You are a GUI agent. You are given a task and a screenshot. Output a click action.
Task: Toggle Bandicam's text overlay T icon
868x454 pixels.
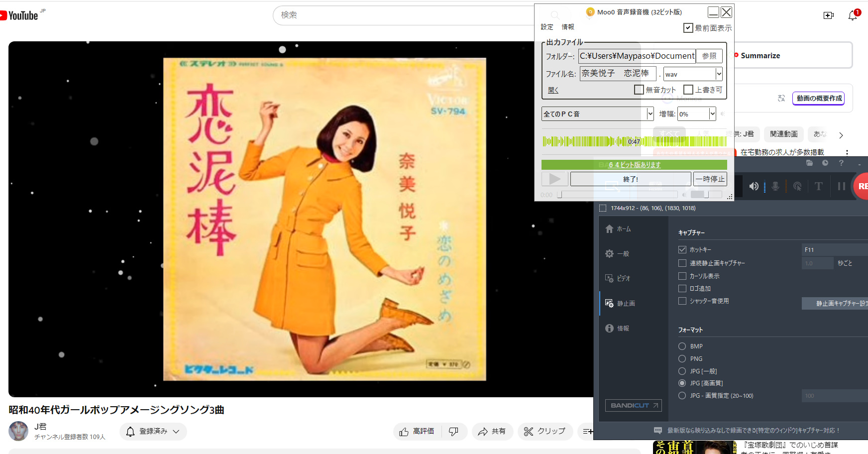819,186
